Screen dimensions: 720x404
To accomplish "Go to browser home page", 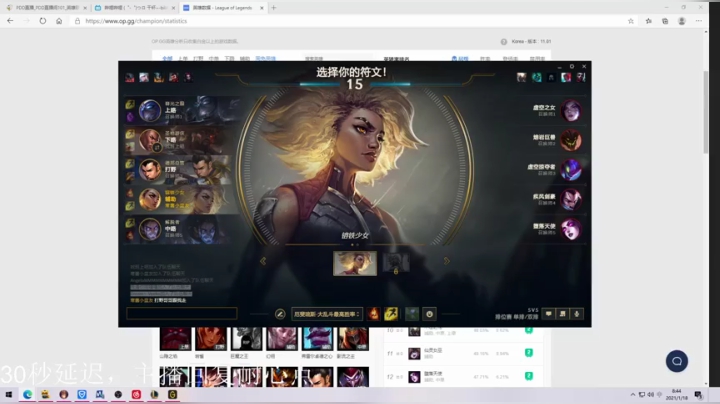I will [x=59, y=21].
